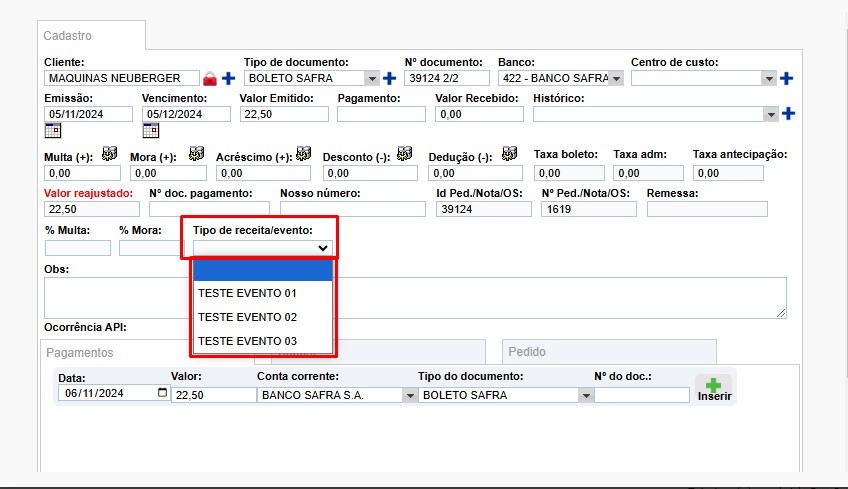Expand Banco 422 - BANCO SAFRA dropdown
The width and height of the screenshot is (848, 489).
click(x=617, y=78)
